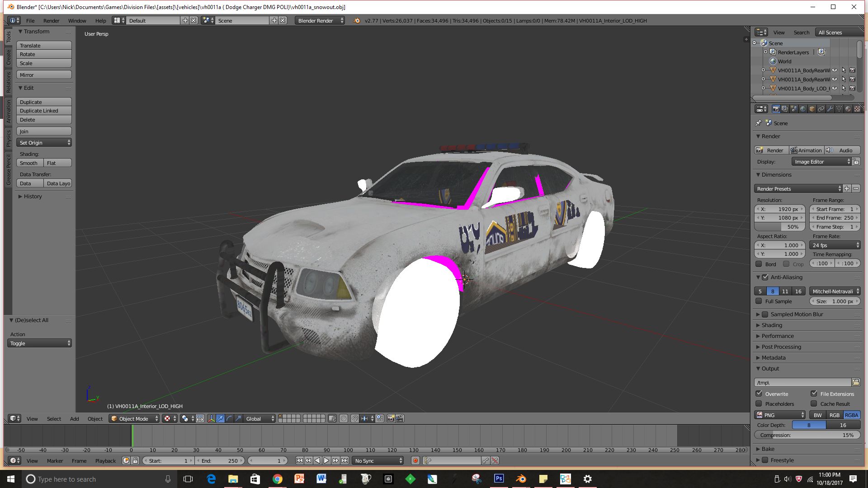This screenshot has width=868, height=488.
Task: Click the OpenGL render animation clapper icon
Action: coord(400,418)
